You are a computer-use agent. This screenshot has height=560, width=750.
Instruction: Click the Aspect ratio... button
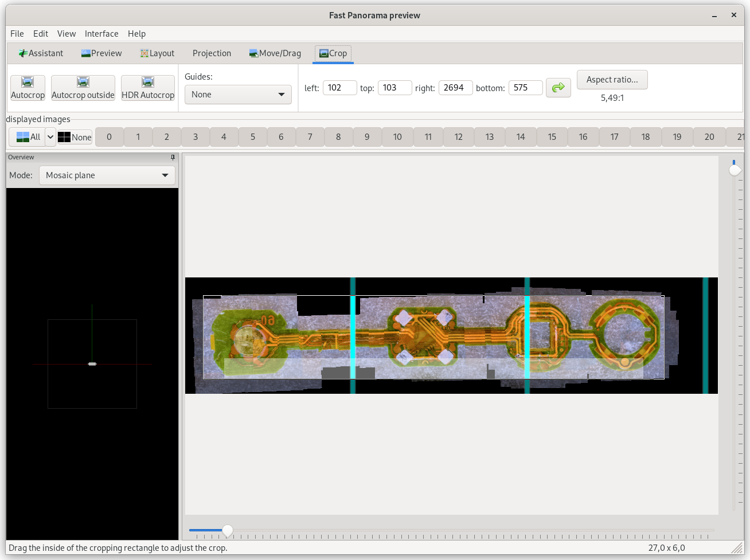(x=612, y=80)
